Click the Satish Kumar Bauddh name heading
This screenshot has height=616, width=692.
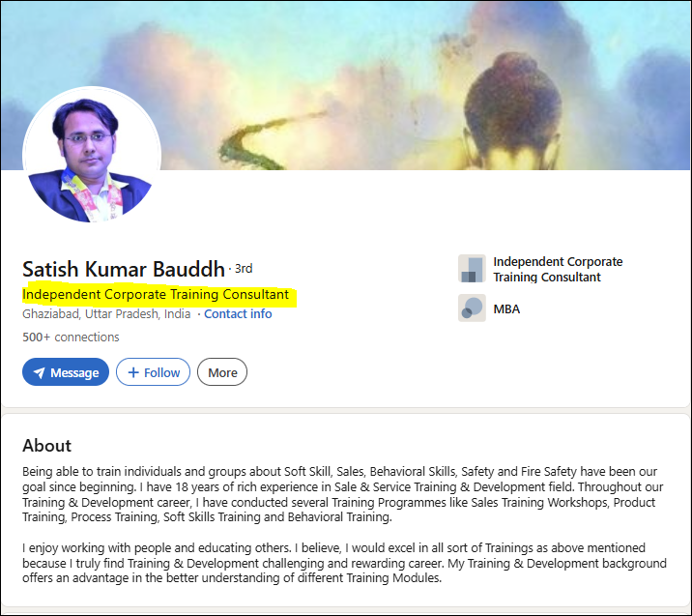pos(124,269)
